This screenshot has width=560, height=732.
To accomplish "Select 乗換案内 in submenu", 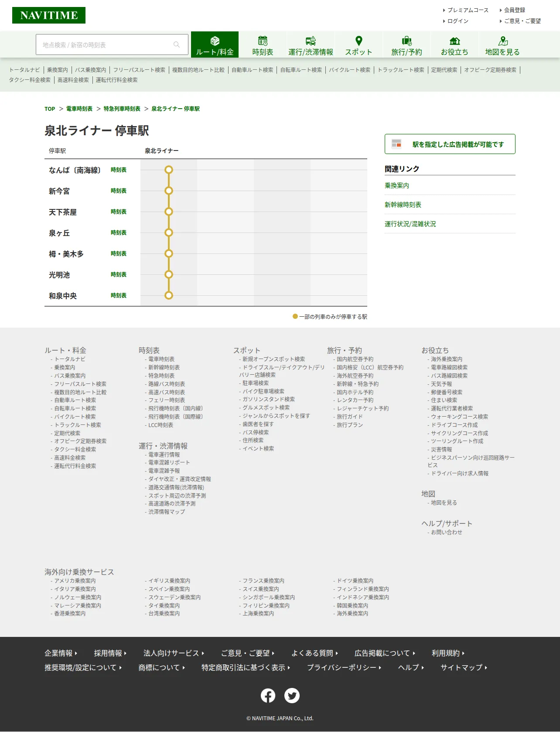I will click(58, 69).
